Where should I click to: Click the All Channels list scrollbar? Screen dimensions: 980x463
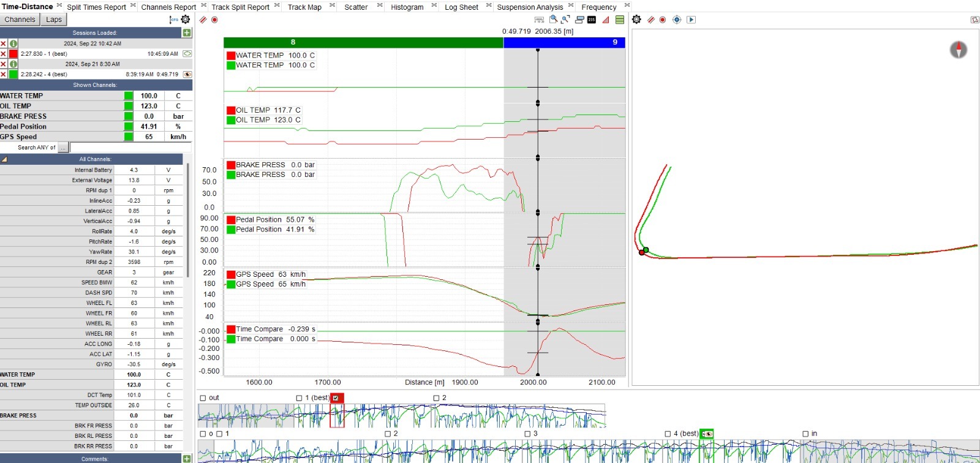pos(188,220)
